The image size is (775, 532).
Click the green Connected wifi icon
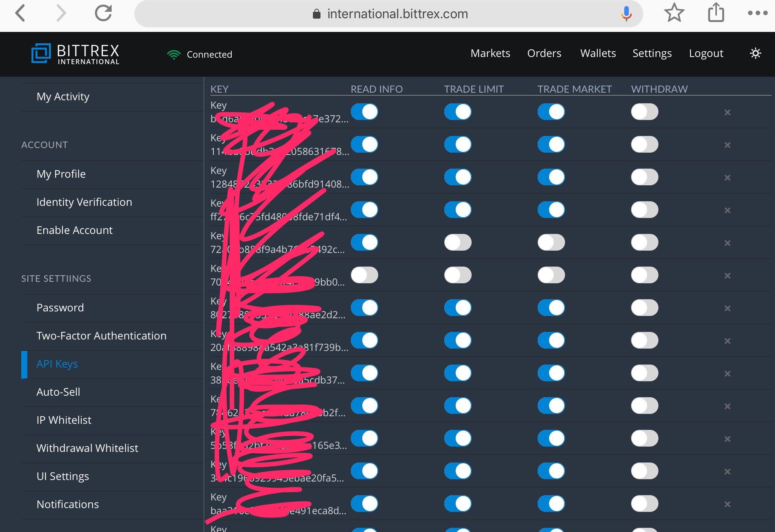[174, 55]
